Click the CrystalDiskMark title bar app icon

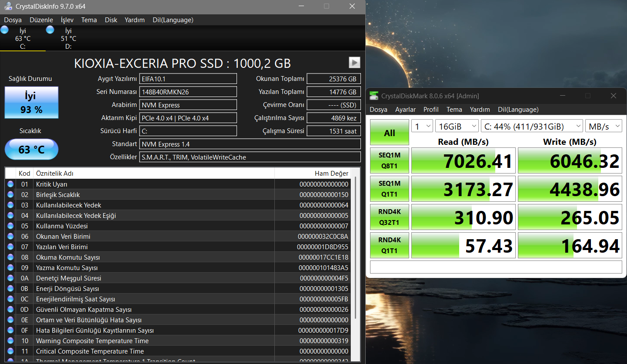[373, 96]
